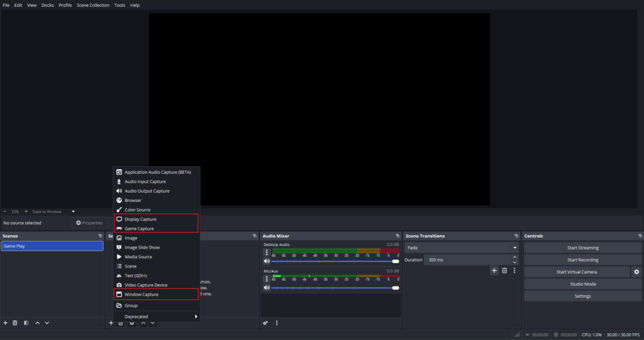This screenshot has width=644, height=340.
Task: Open the Profile menu
Action: tap(65, 5)
